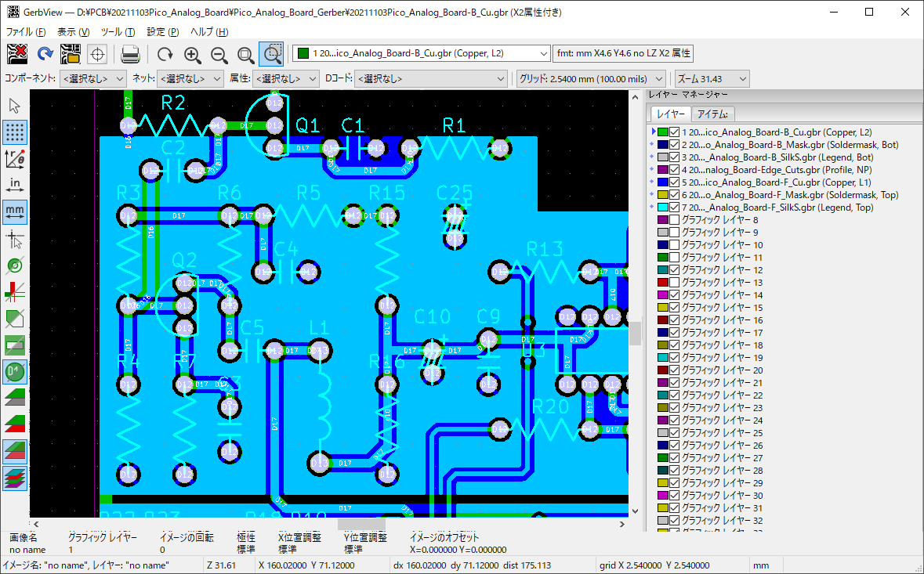Toggle D-code display icon in sidebar
Viewport: 924px width, 574px height.
15,371
